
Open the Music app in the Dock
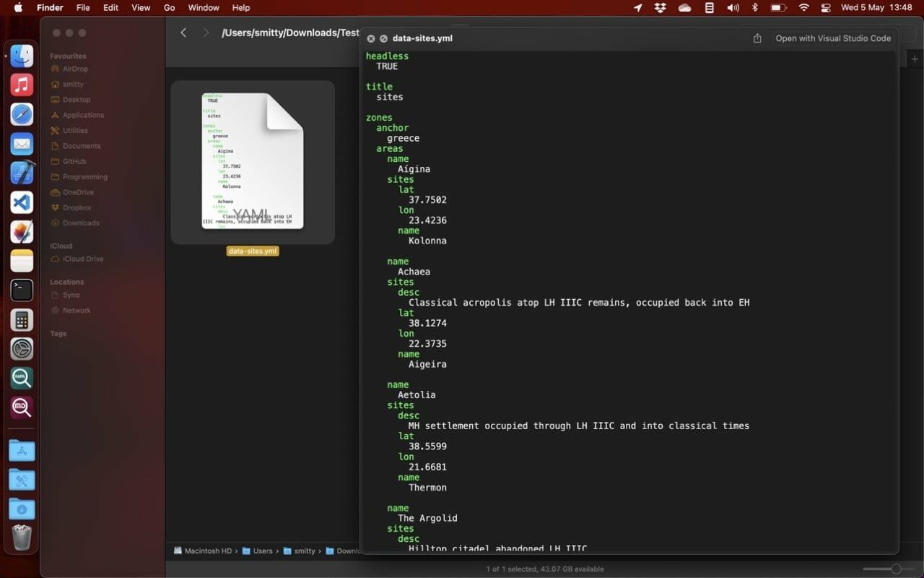22,85
